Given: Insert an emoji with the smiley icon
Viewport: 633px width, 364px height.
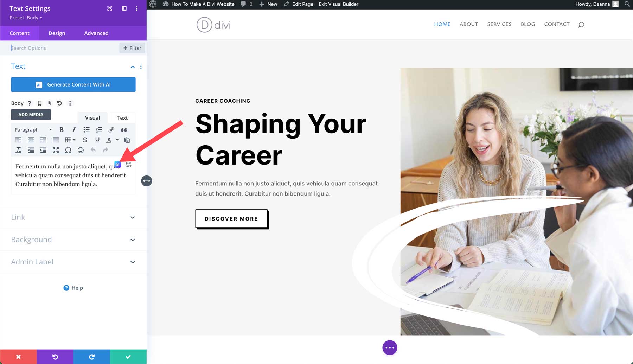Looking at the screenshot, I should coord(81,150).
